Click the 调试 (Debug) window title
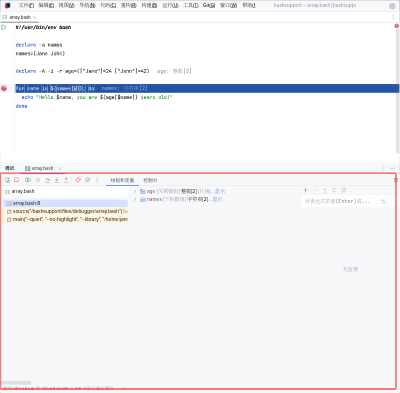Viewport: 400px width, 393px height. click(9, 168)
